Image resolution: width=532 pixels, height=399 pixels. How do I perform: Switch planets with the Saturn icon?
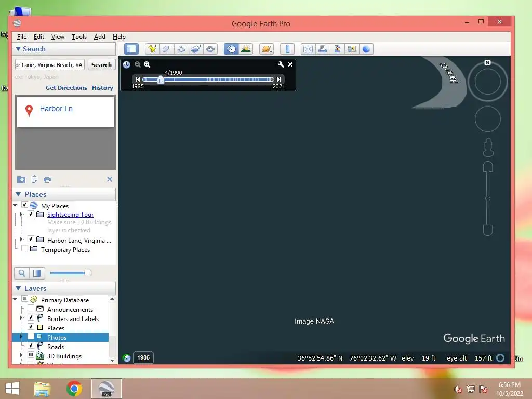(267, 49)
